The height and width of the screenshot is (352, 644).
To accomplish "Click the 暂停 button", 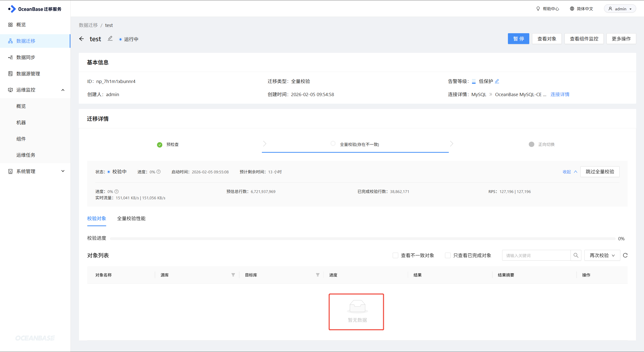I will pyautogui.click(x=518, y=39).
